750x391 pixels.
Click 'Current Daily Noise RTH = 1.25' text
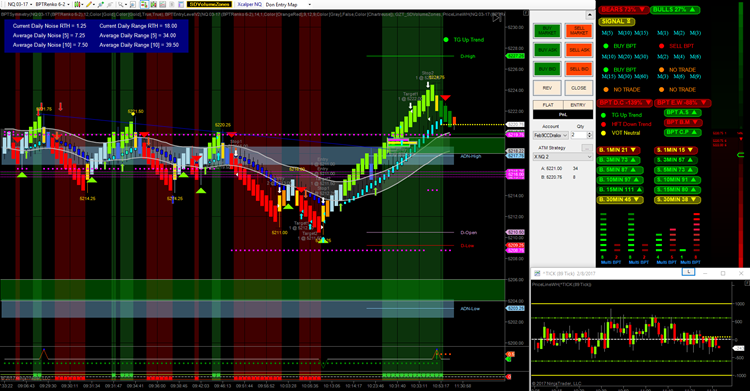tap(49, 26)
